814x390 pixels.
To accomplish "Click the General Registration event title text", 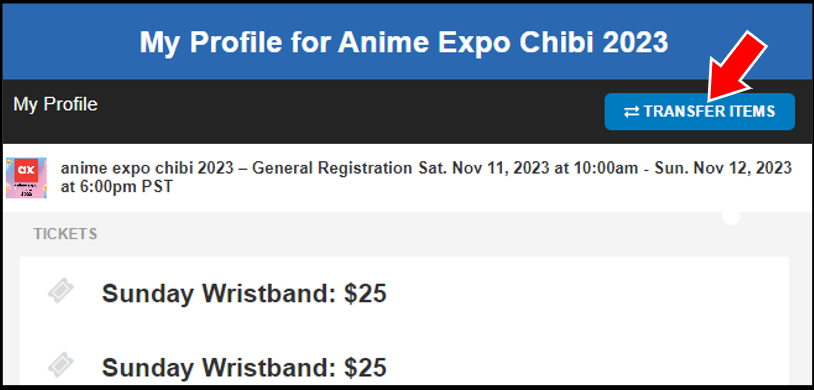I will coord(238,168).
